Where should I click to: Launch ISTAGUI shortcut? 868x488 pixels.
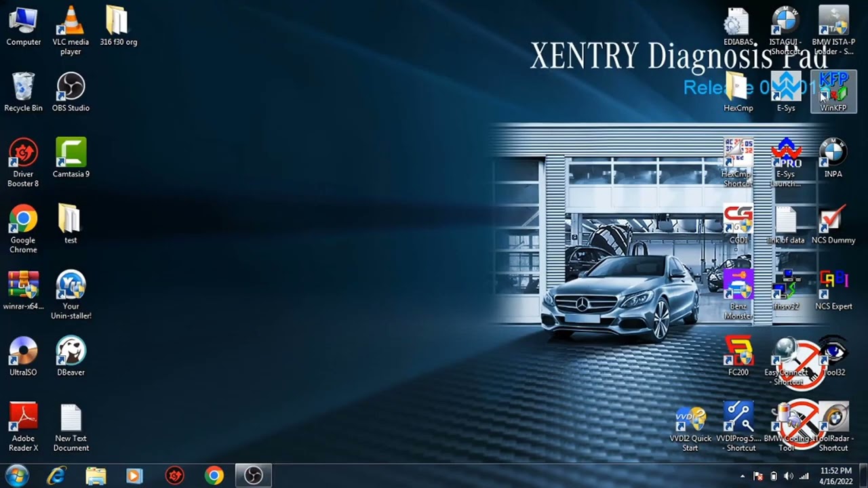coord(785,31)
